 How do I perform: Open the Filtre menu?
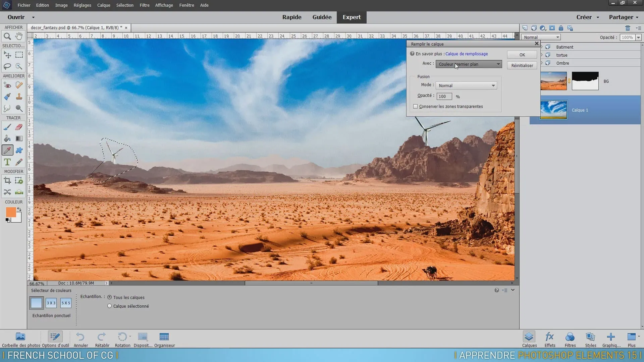coord(145,5)
